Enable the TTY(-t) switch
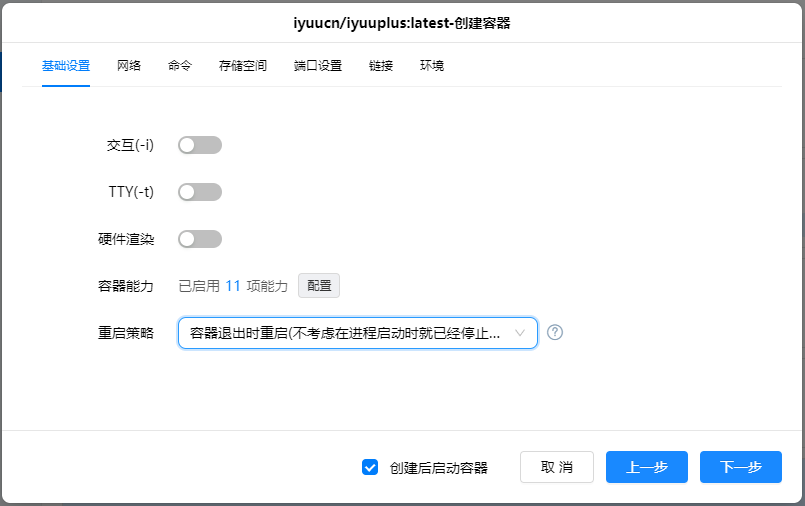Screen dimensions: 805x506 pyautogui.click(x=199, y=192)
